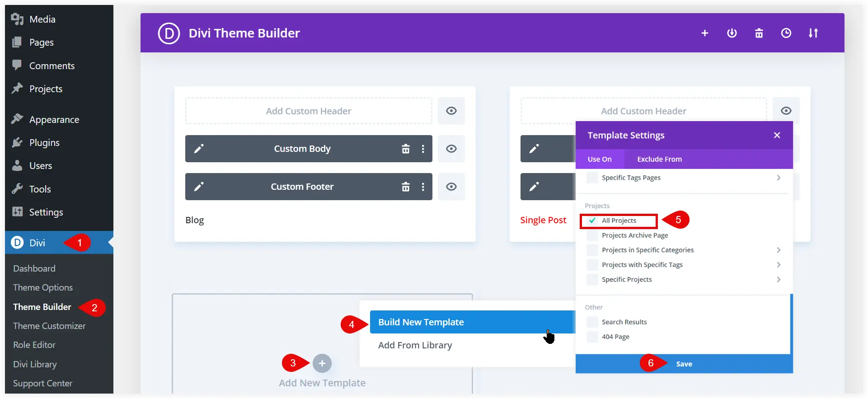Click the Blog template name
Viewport: 868px width, 399px height.
[x=195, y=220]
